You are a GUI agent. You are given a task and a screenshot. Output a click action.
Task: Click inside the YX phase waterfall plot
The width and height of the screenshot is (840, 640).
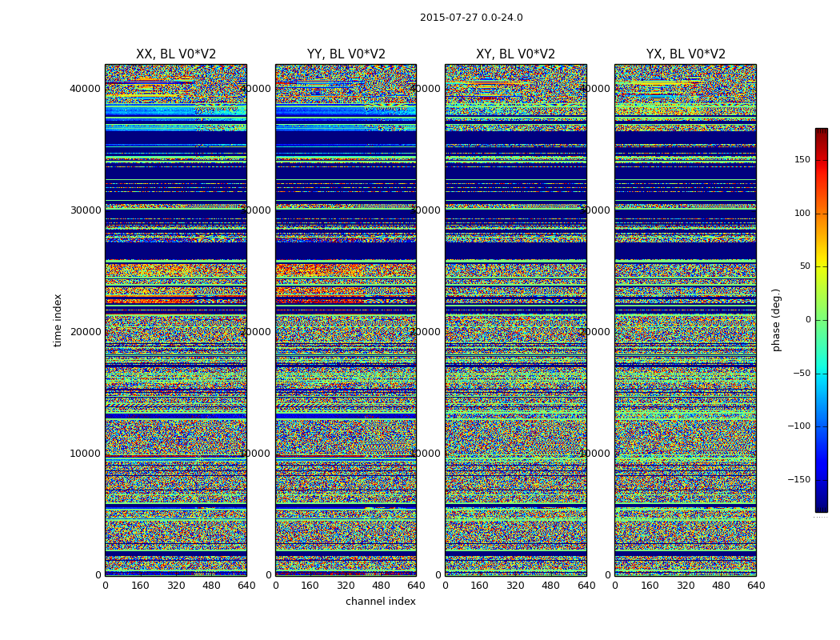point(686,320)
